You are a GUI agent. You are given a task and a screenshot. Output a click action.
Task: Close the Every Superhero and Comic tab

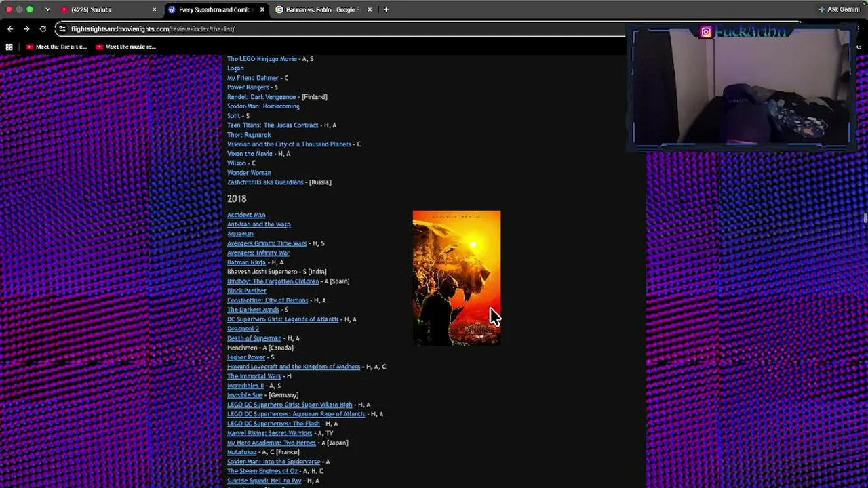click(262, 9)
